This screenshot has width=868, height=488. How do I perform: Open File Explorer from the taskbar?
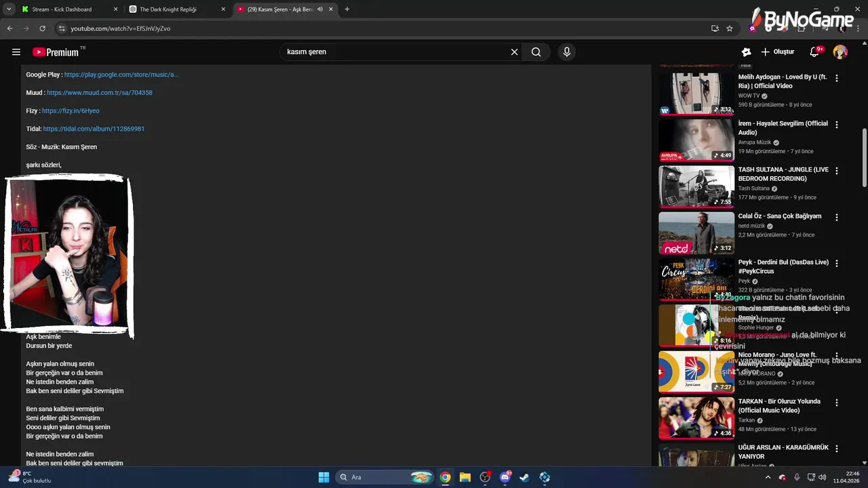(x=465, y=477)
